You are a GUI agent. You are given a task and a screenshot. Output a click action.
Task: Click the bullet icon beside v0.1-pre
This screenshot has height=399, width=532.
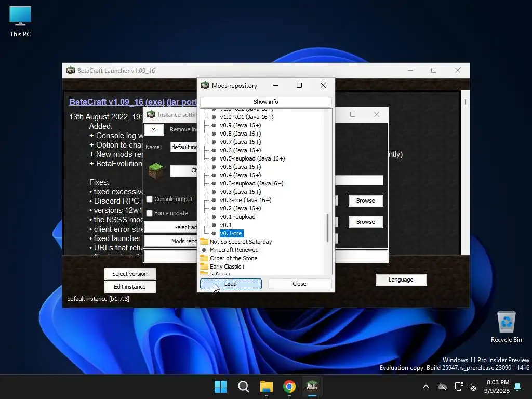pyautogui.click(x=214, y=233)
